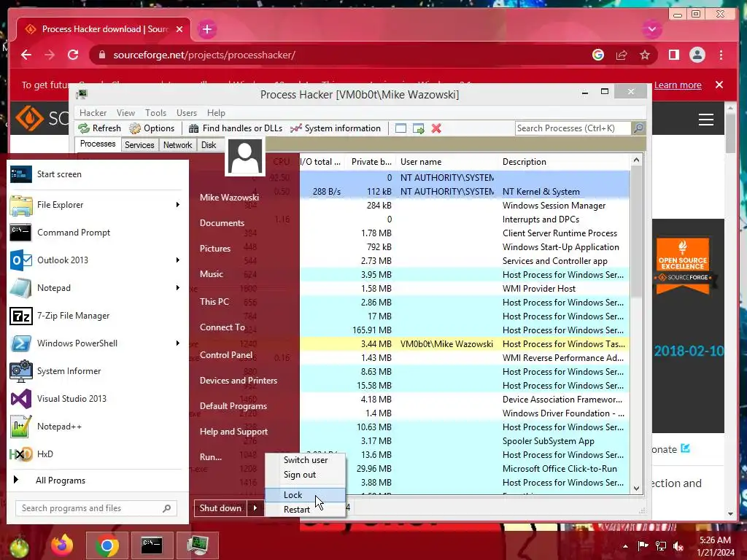Open Options in Process Hacker toolbar
Viewport: 747px width, 560px height.
point(152,128)
